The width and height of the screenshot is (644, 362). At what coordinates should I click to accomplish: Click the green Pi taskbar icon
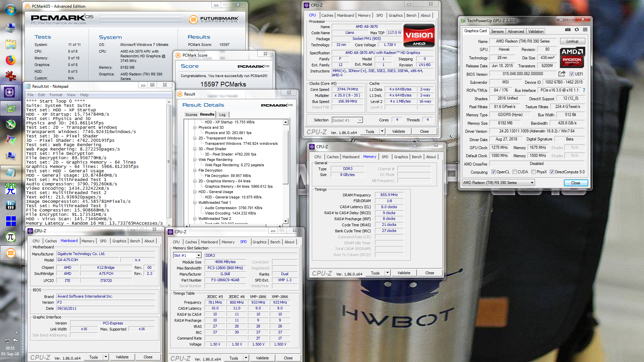pos(11,237)
